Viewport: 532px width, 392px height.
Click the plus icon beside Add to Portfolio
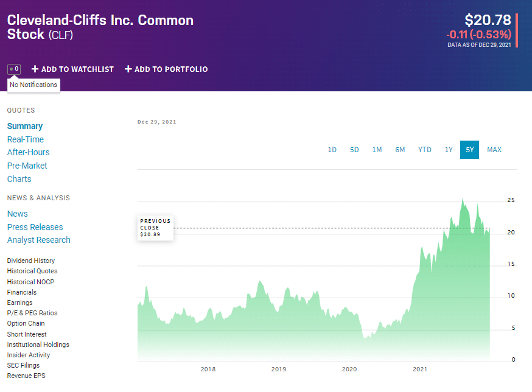(128, 69)
